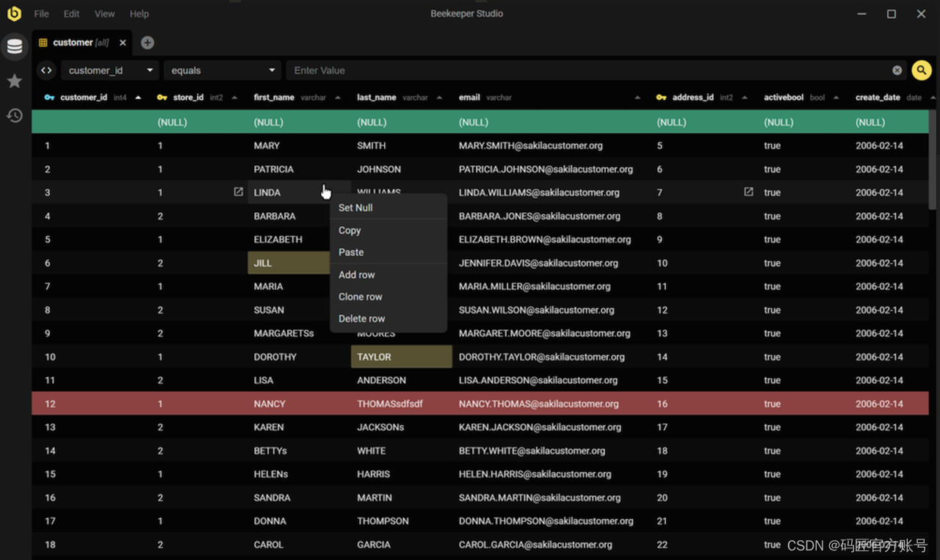The height and width of the screenshot is (560, 940).
Task: Click the customer_id primary key icon
Action: pos(49,98)
